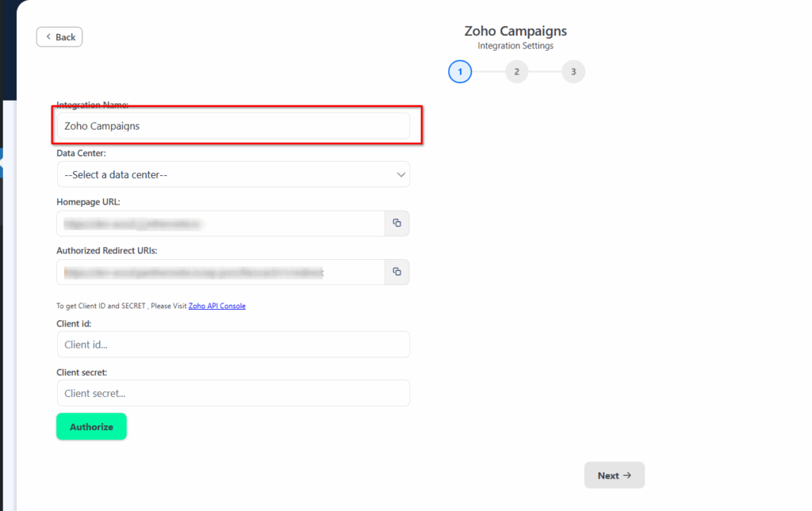Screen dimensions: 812x511
Task: Click the blurred Homepage URL field
Action: point(221,223)
